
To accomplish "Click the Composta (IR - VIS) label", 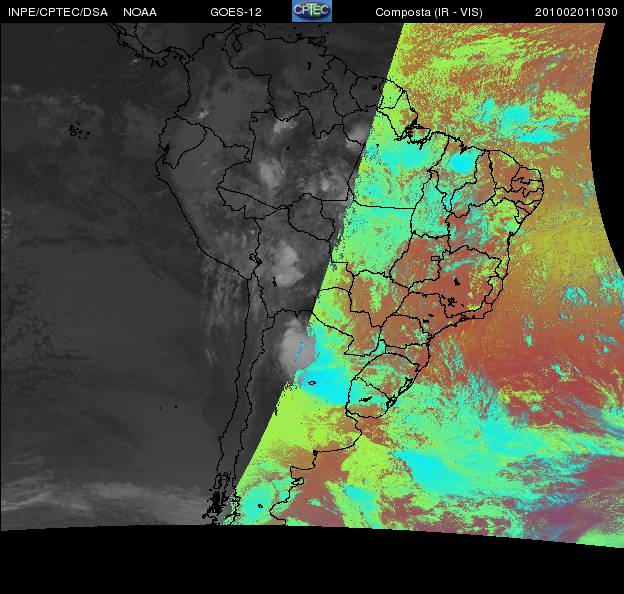I will tap(429, 12).
